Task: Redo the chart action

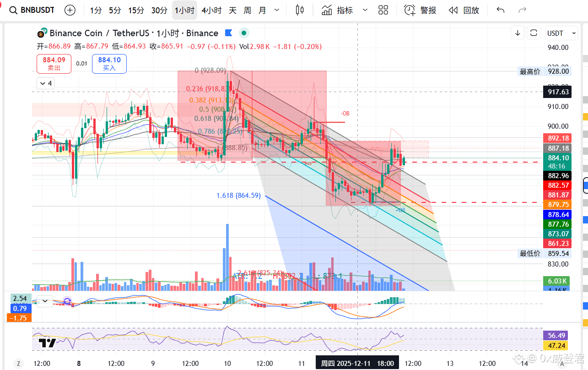Action: click(x=522, y=10)
